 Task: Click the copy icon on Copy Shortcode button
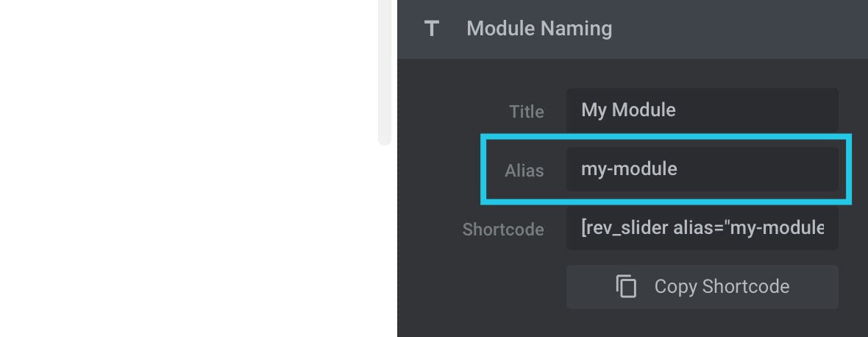pyautogui.click(x=626, y=287)
